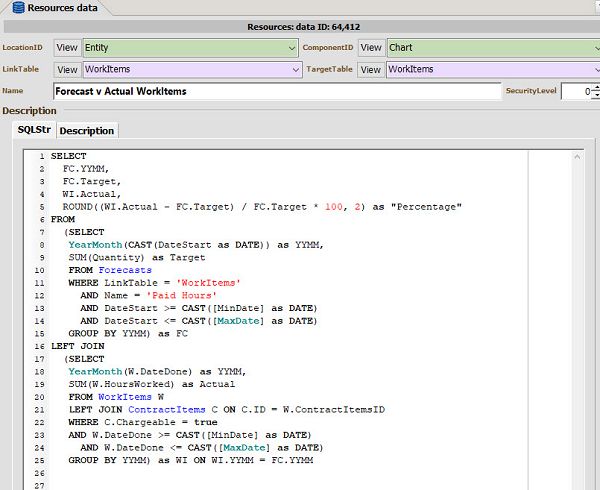
Task: Click the 'Paid Hours' string on line 12
Action: click(x=182, y=296)
